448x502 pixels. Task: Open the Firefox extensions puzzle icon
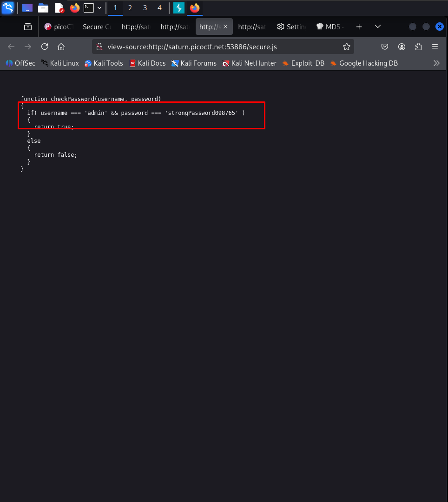(418, 47)
